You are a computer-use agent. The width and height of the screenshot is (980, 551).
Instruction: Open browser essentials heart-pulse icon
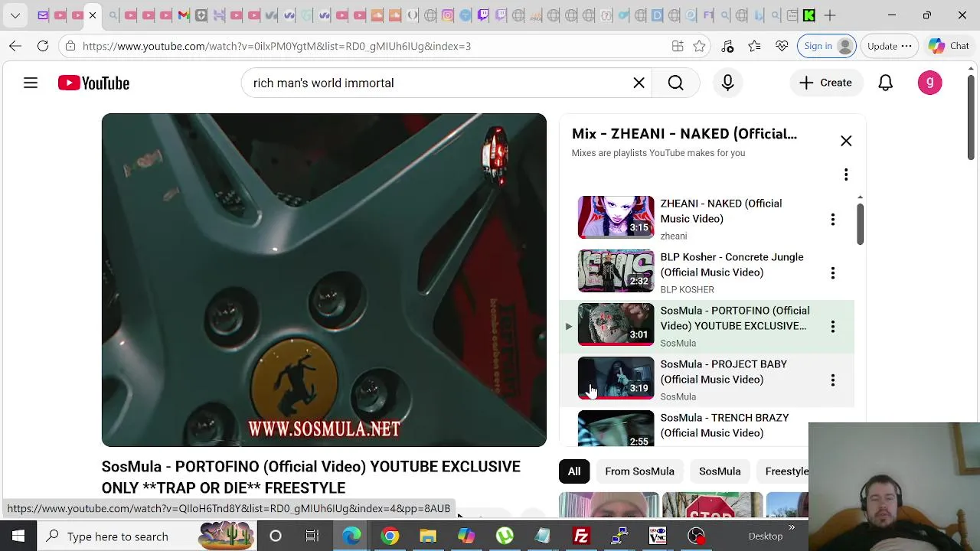coord(782,46)
